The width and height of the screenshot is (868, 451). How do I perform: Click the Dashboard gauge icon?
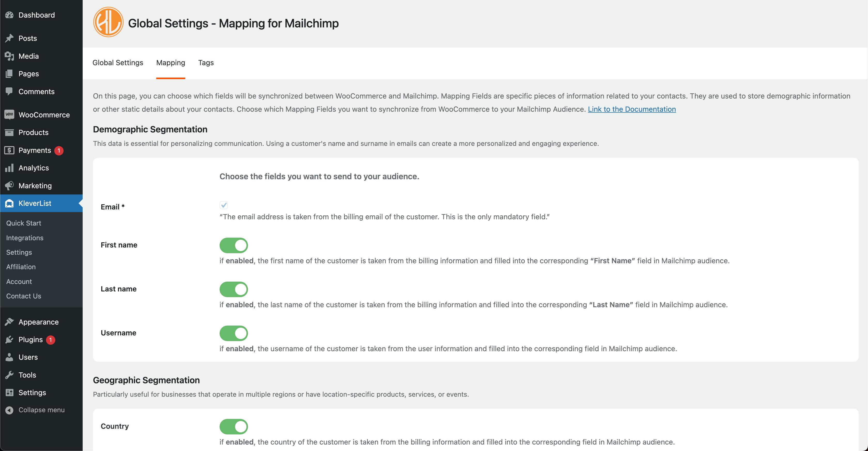10,15
